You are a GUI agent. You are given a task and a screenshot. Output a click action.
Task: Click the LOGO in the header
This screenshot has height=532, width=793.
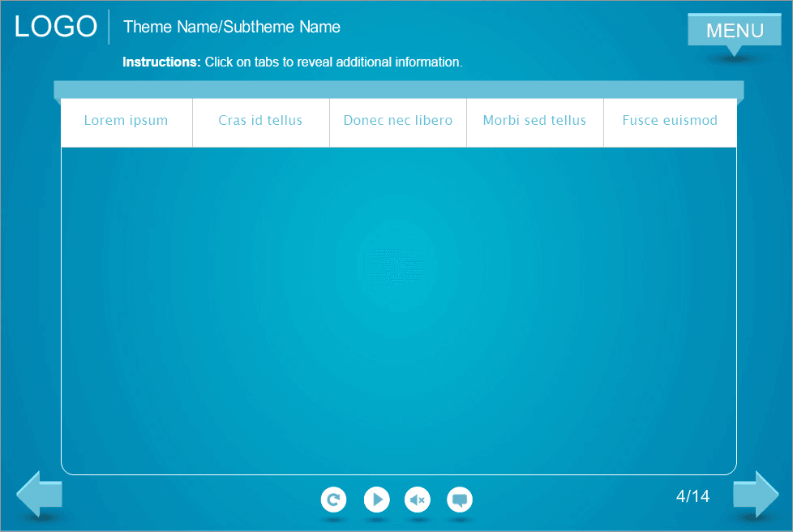pyautogui.click(x=56, y=27)
